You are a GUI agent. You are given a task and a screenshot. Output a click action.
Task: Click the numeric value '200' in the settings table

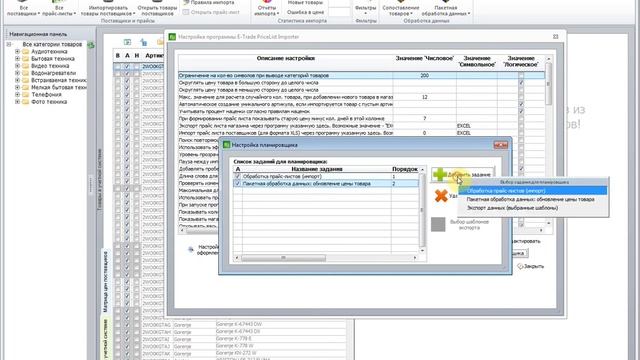pos(424,76)
